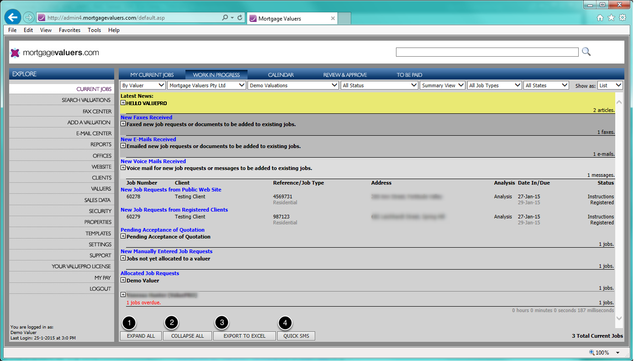Open the Mortgage Valuers Pty Ltd dropdown

(207, 85)
